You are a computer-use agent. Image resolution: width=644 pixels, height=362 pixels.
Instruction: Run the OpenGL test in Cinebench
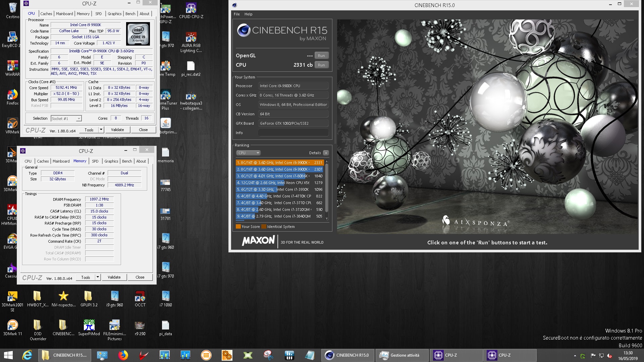coord(321,56)
